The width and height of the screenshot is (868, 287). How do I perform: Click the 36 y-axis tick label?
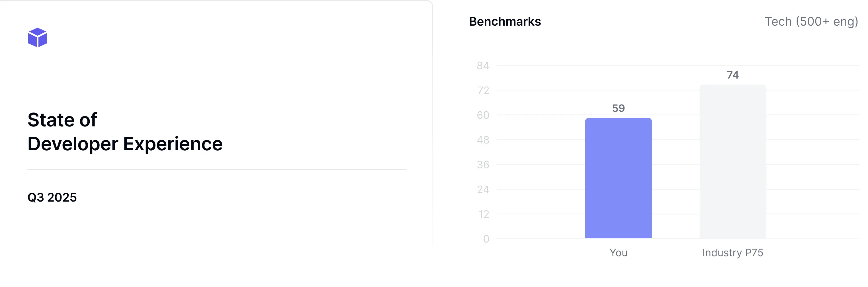(x=483, y=165)
